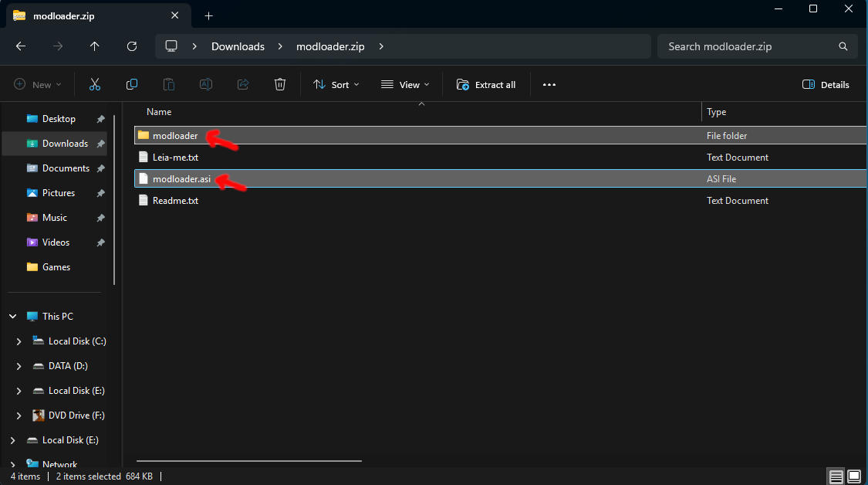Screen dimensions: 868x485
Task: Open the View dropdown menu
Action: pos(405,85)
